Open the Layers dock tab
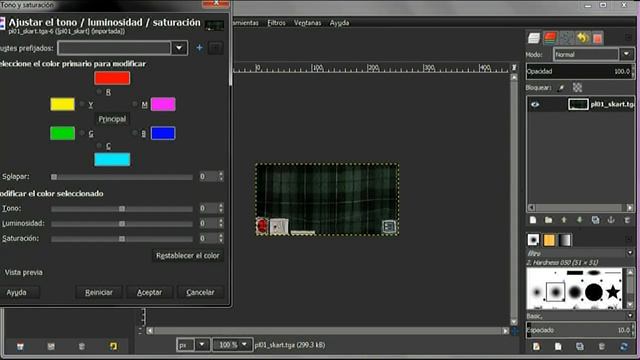The image size is (640, 360). pyautogui.click(x=534, y=38)
